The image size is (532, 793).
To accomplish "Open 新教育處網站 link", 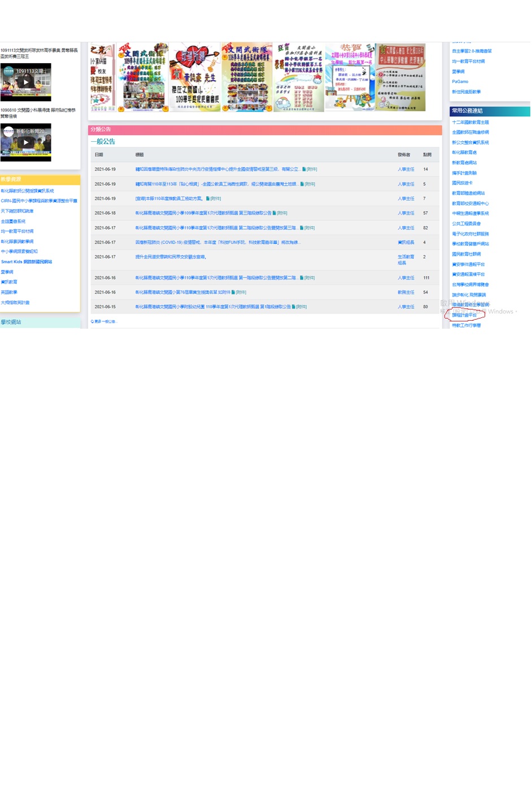I will tap(464, 163).
